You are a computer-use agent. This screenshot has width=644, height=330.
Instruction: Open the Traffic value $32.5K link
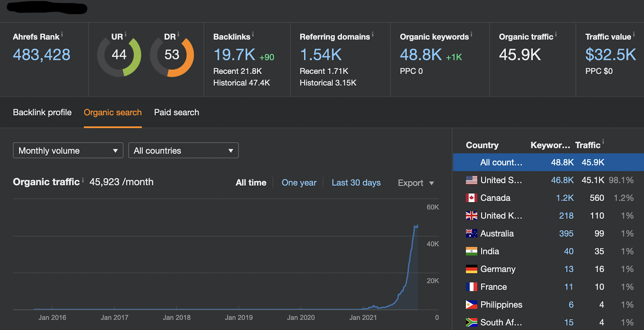click(x=611, y=55)
